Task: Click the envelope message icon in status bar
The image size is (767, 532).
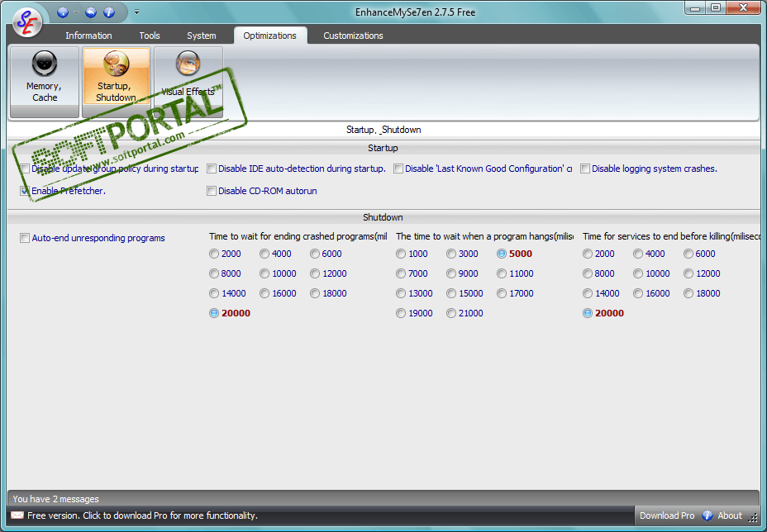Action: pos(17,515)
